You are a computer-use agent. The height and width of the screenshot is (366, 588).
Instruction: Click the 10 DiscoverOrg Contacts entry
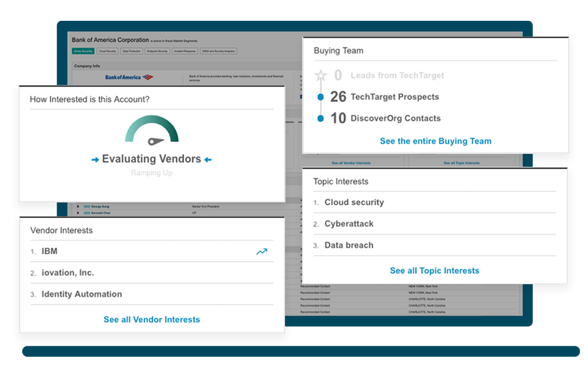(x=385, y=118)
